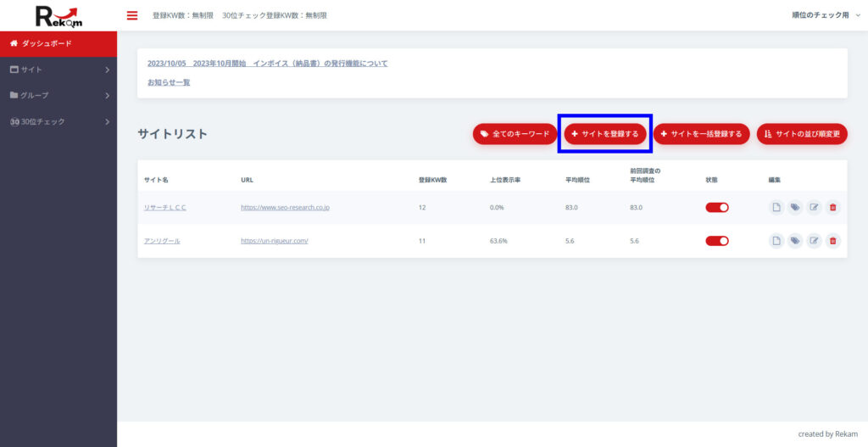Viewport: 868px width, 447px height.
Task: Click the tags icon for リサーチＬＣＣ row
Action: [794, 208]
